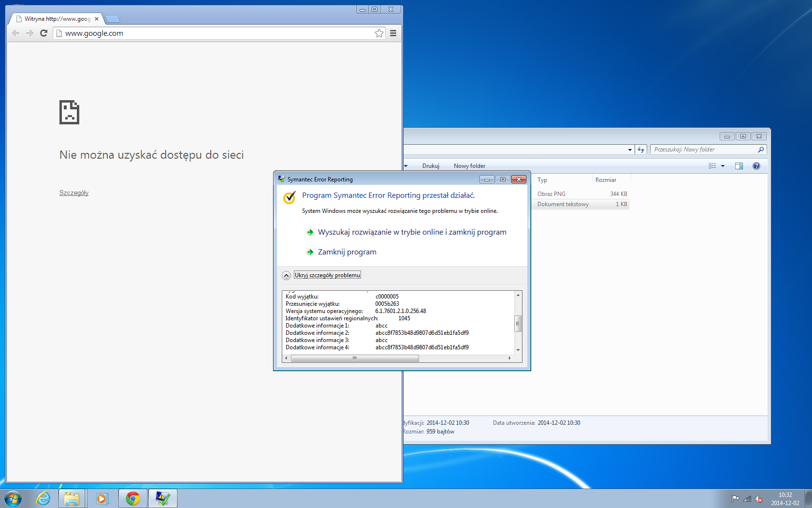Open Action Center flag tray icon
This screenshot has height=508, width=812.
pos(735,499)
